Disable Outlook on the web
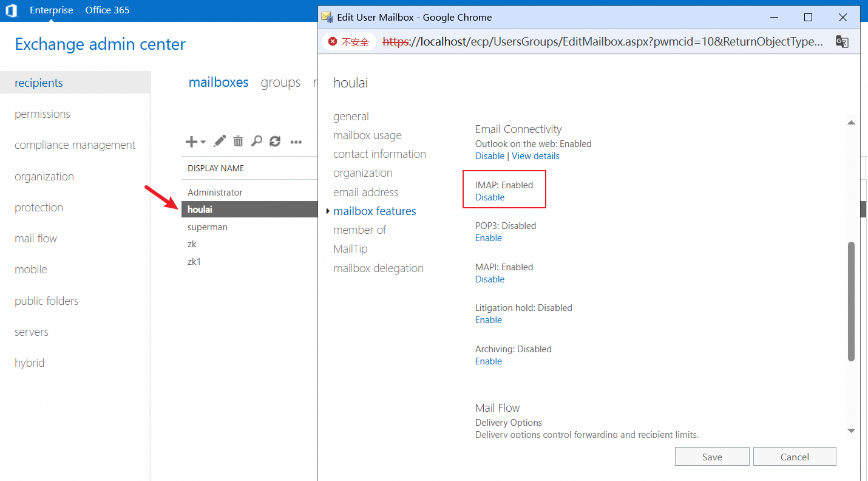The height and width of the screenshot is (481, 868). pos(490,156)
